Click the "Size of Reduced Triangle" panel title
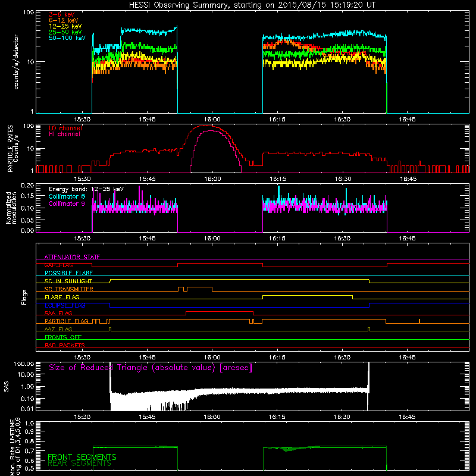This screenshot has height=476, width=476. pyautogui.click(x=151, y=368)
